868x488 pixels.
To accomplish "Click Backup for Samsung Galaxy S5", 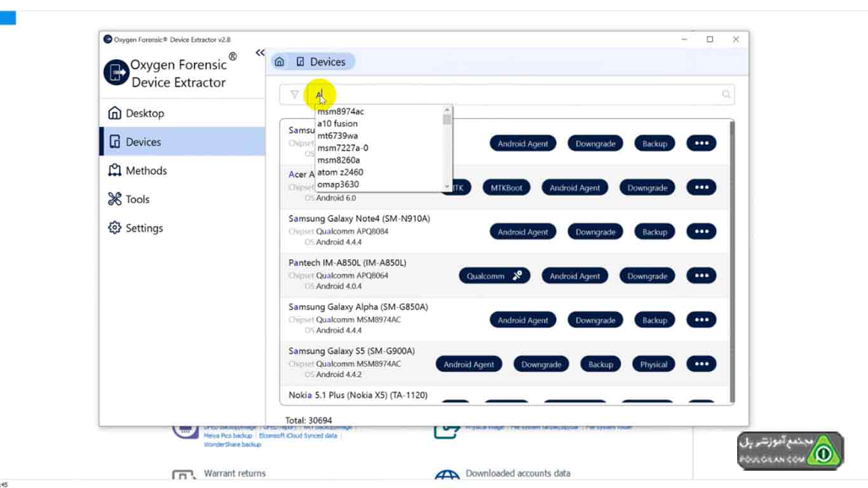I will tap(600, 364).
